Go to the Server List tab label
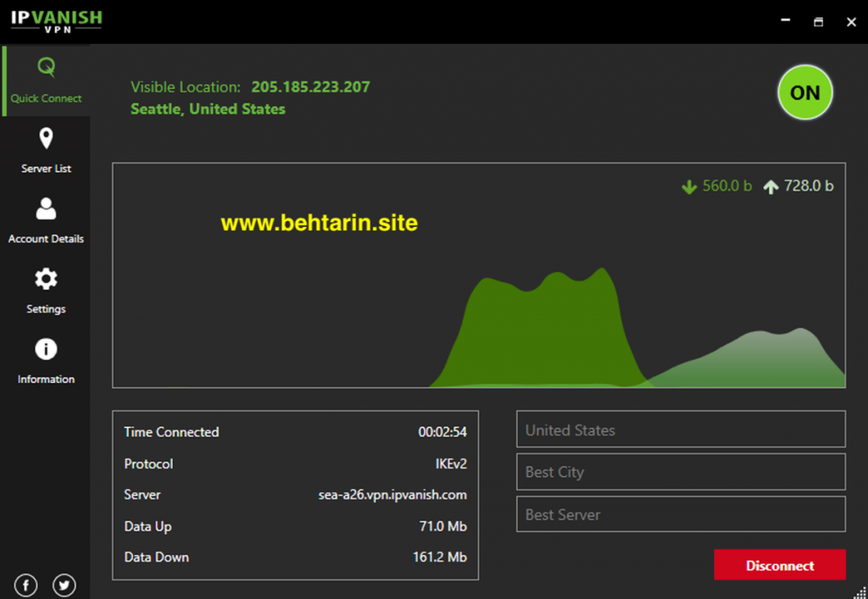Image resolution: width=868 pixels, height=599 pixels. coord(46,169)
